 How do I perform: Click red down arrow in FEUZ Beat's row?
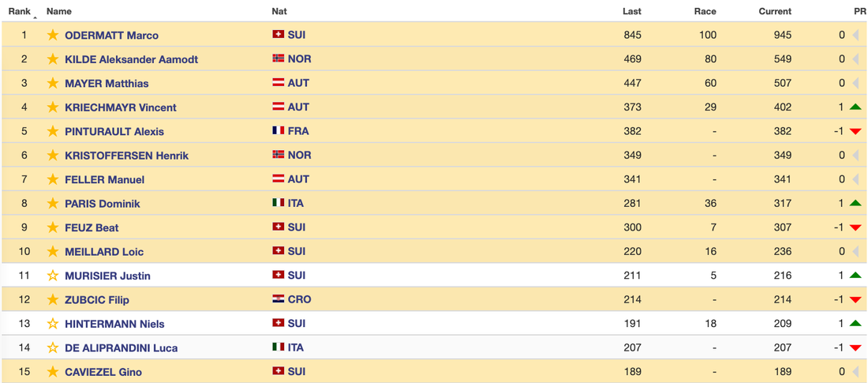(x=855, y=227)
